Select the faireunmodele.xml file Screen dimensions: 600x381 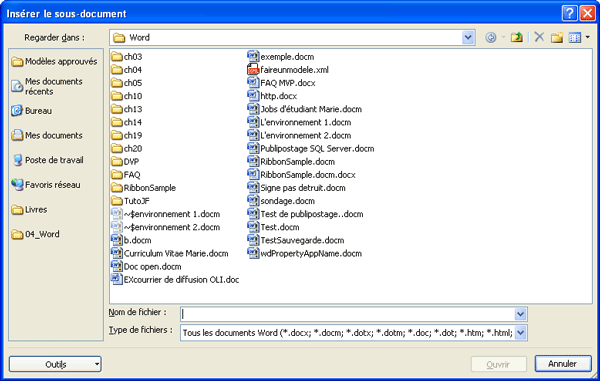click(x=288, y=70)
